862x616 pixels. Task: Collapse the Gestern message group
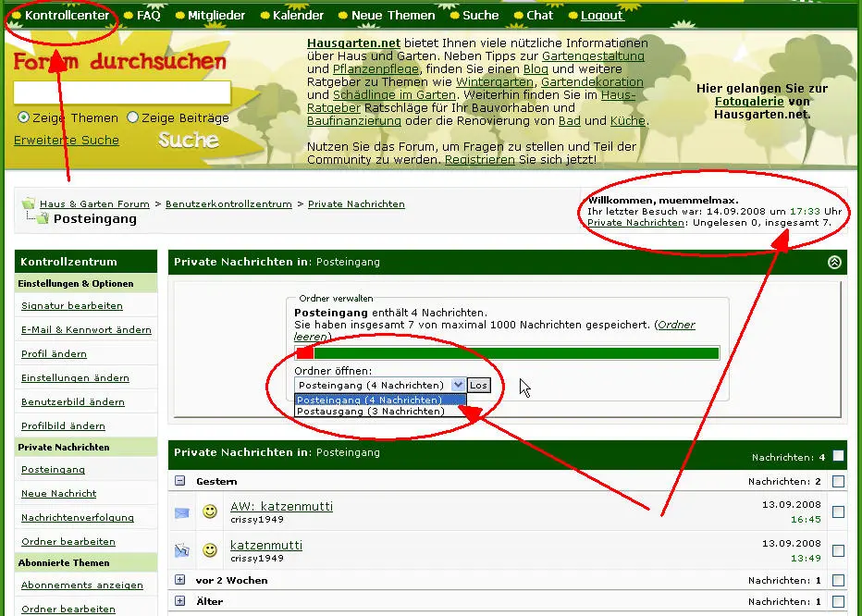tap(179, 481)
